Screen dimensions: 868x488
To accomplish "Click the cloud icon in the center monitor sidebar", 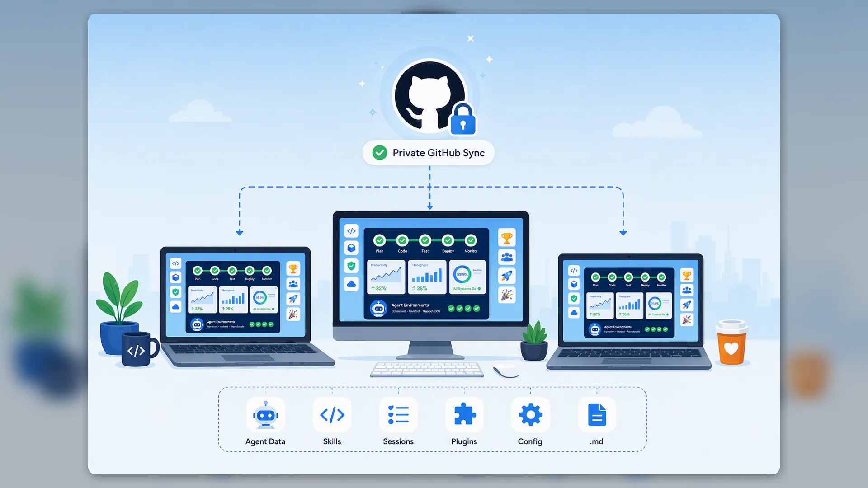I will 351,284.
